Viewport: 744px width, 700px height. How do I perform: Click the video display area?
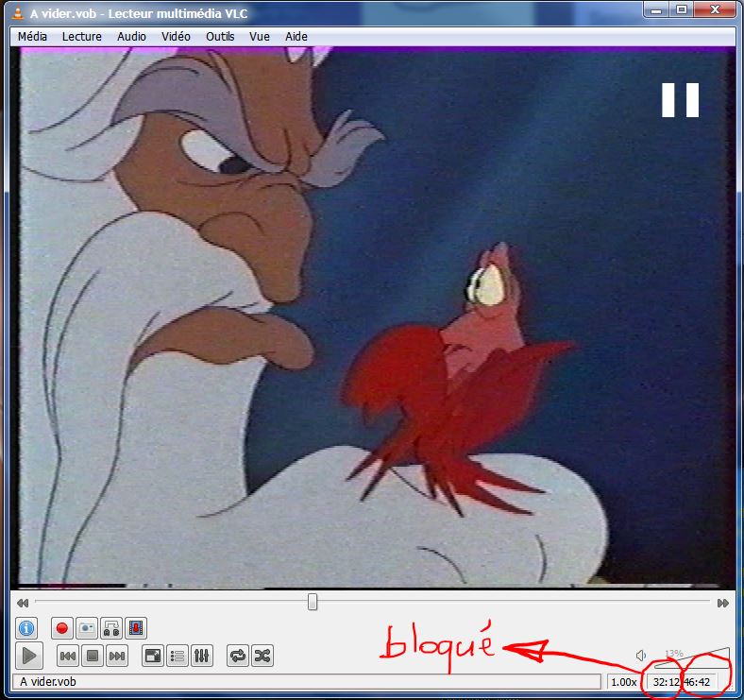[x=372, y=317]
